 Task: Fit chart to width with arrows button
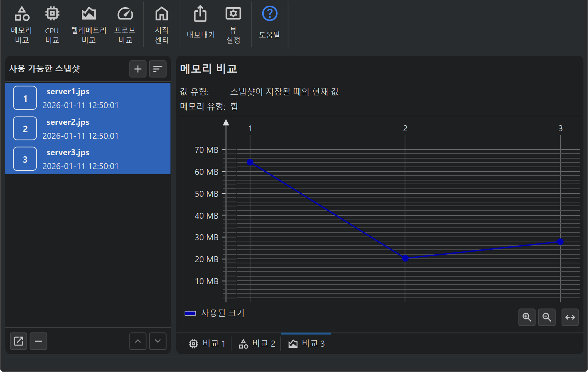point(570,317)
